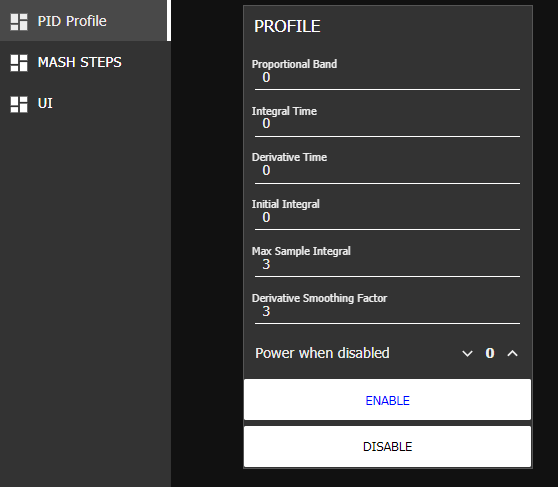This screenshot has height=487, width=558.
Task: Go to the UI section label
Action: click(x=45, y=104)
